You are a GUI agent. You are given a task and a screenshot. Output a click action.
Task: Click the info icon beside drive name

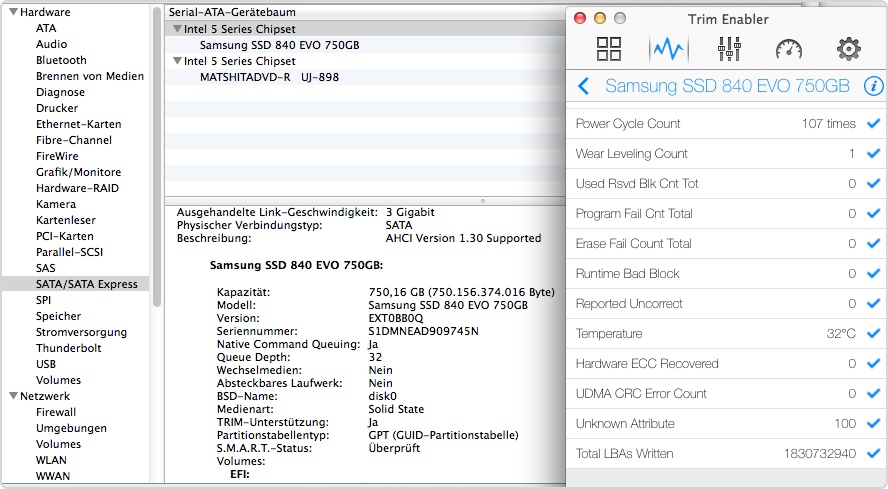pyautogui.click(x=873, y=87)
